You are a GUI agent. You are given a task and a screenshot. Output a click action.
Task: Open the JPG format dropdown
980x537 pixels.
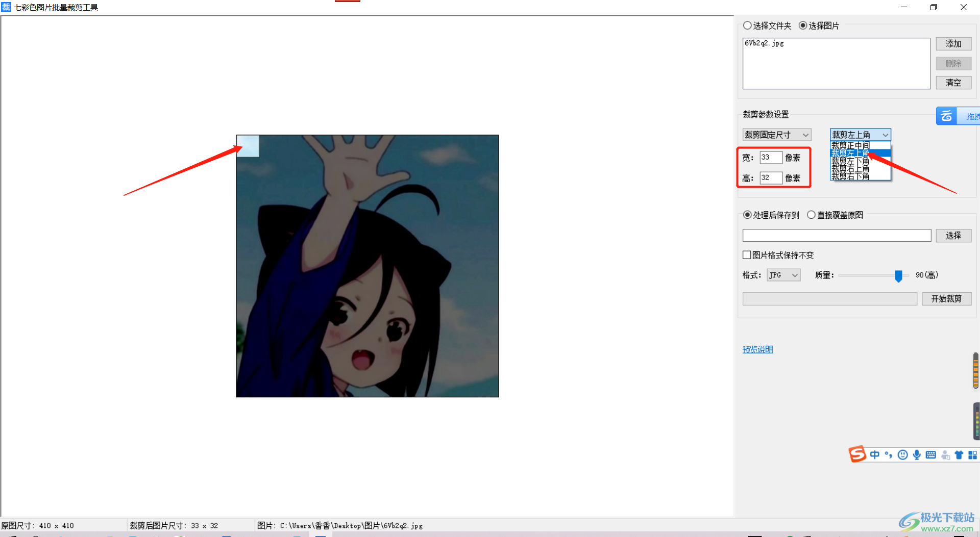[783, 275]
